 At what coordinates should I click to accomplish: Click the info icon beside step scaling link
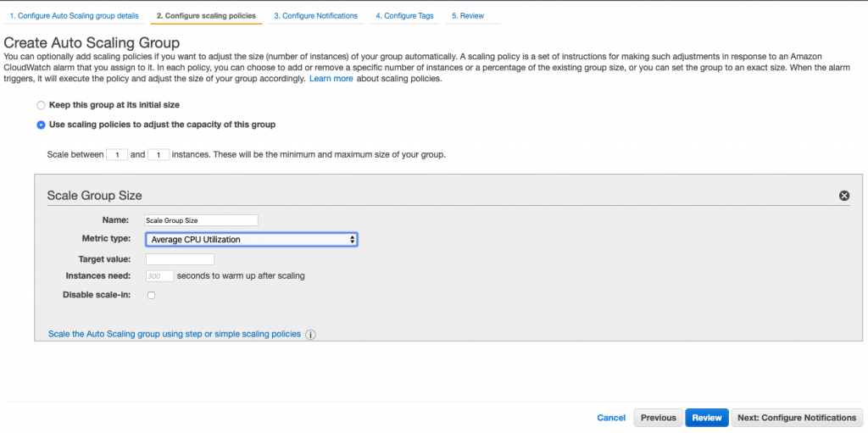(x=310, y=335)
